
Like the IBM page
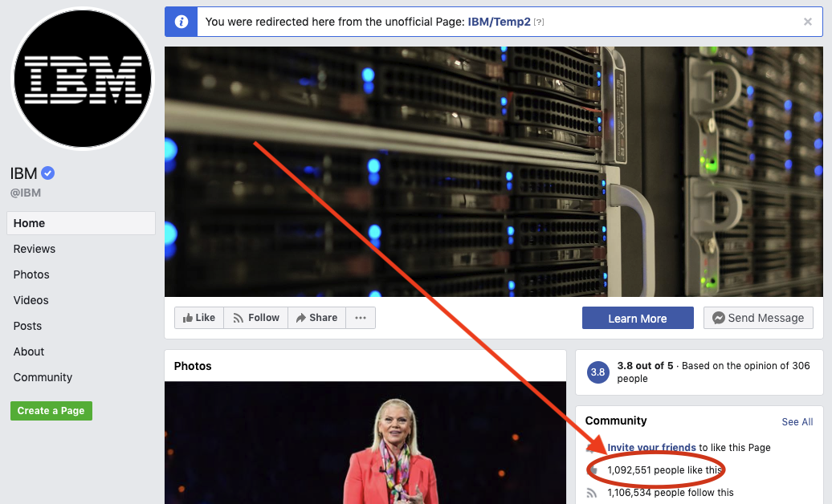coord(199,318)
